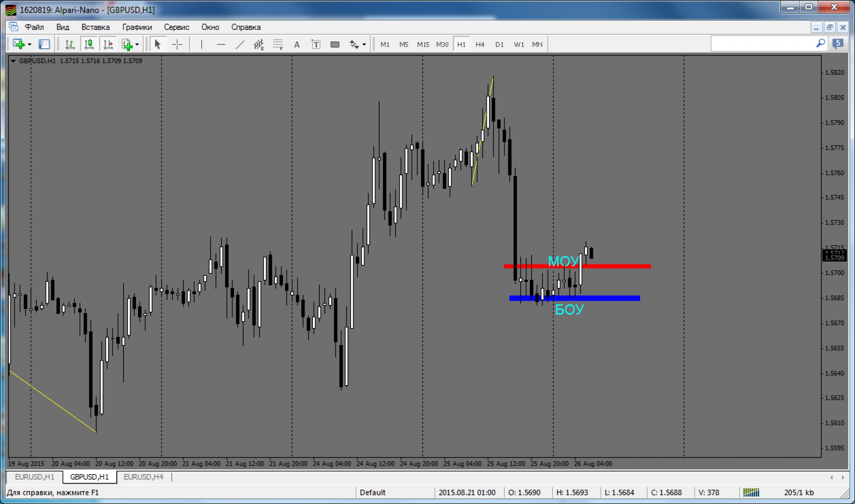
Task: Switch timeframe to D1
Action: (499, 44)
